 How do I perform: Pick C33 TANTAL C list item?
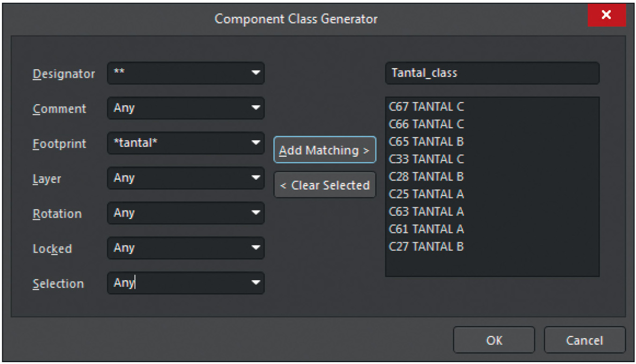tap(426, 160)
